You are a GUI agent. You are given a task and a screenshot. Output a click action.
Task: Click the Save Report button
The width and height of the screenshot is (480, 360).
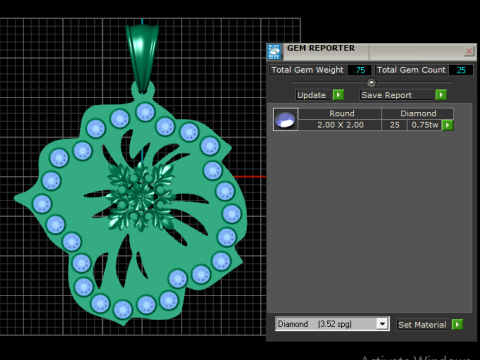pos(397,95)
